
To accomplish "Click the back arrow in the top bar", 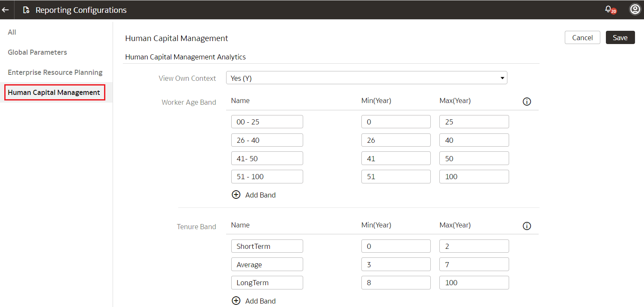I will click(6, 9).
